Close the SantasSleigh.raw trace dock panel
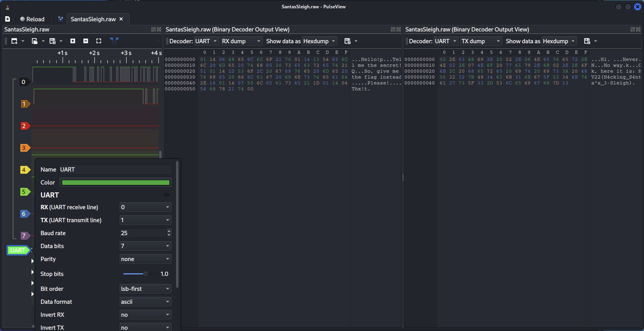 [x=159, y=29]
